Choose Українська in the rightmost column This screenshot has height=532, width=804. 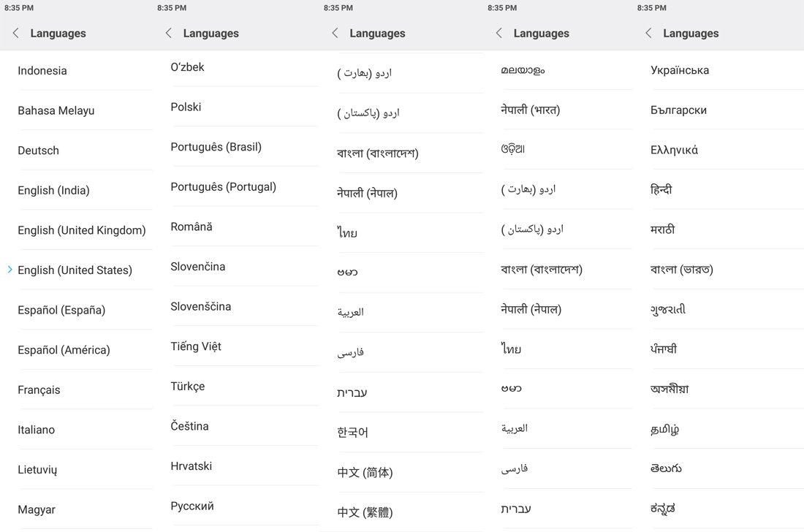[x=680, y=69]
